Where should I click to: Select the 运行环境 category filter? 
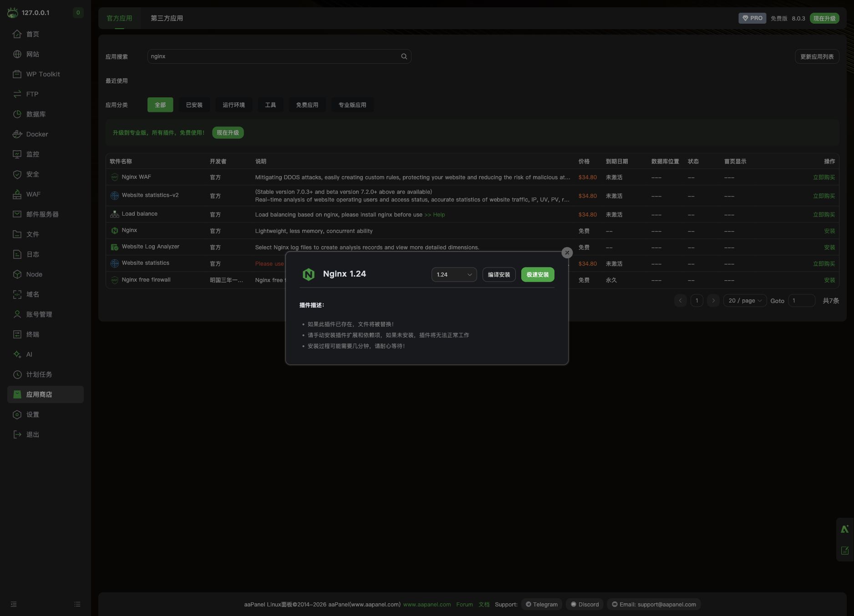pos(234,105)
